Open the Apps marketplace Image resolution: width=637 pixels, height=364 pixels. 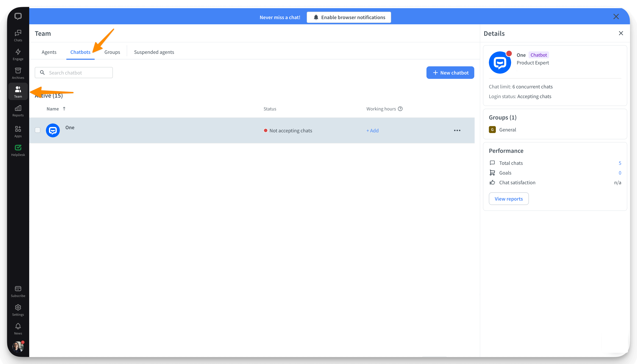click(x=18, y=131)
